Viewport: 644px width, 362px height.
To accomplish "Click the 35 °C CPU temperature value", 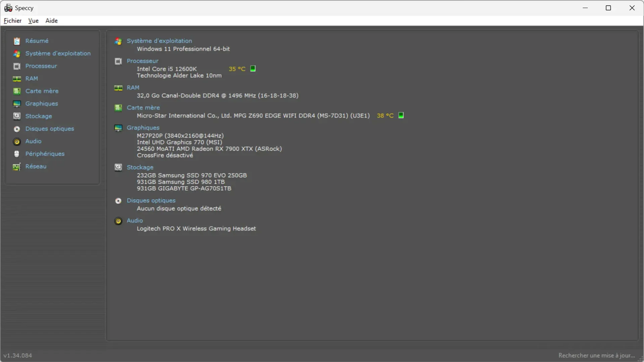I will point(237,69).
